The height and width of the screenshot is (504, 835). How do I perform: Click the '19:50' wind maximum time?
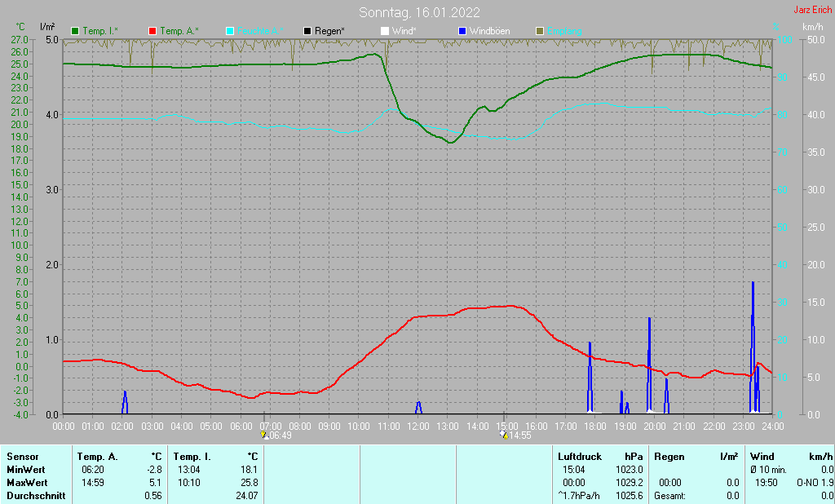[767, 483]
